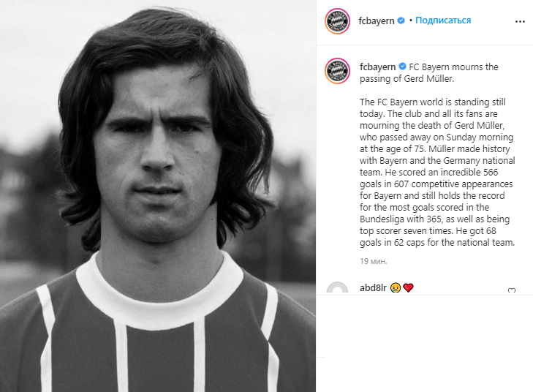
Task: Click the crying emoji in abd8lr's comment
Action: tap(395, 287)
